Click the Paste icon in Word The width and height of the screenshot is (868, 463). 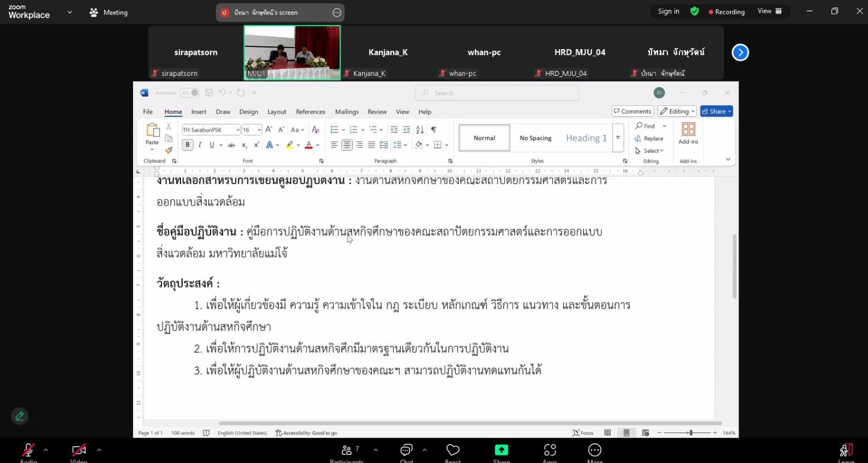(152, 130)
